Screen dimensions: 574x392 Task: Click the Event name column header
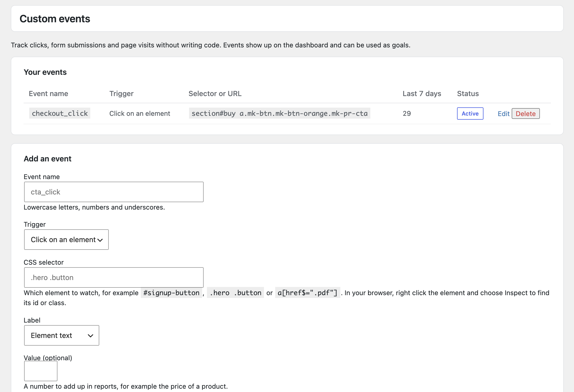[48, 94]
